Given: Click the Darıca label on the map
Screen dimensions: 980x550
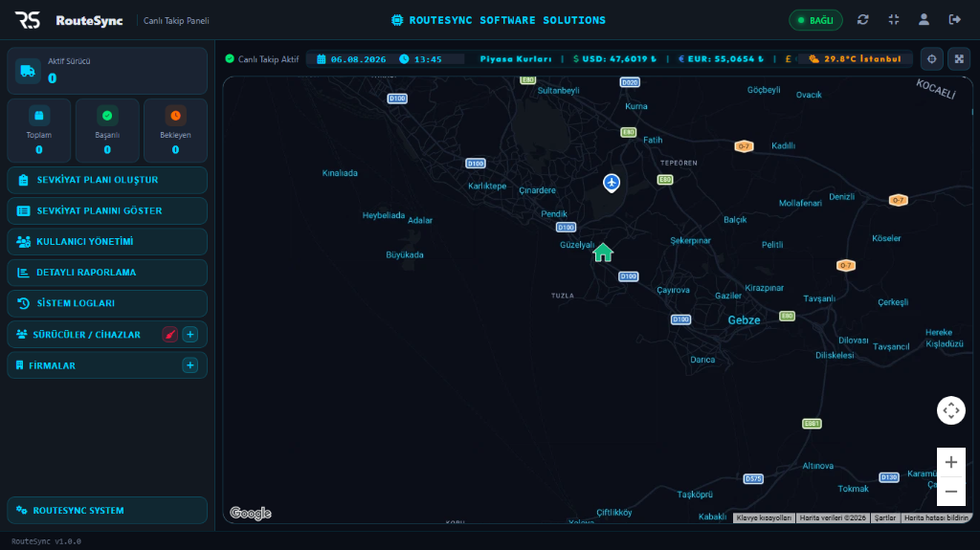Looking at the screenshot, I should click(x=702, y=360).
